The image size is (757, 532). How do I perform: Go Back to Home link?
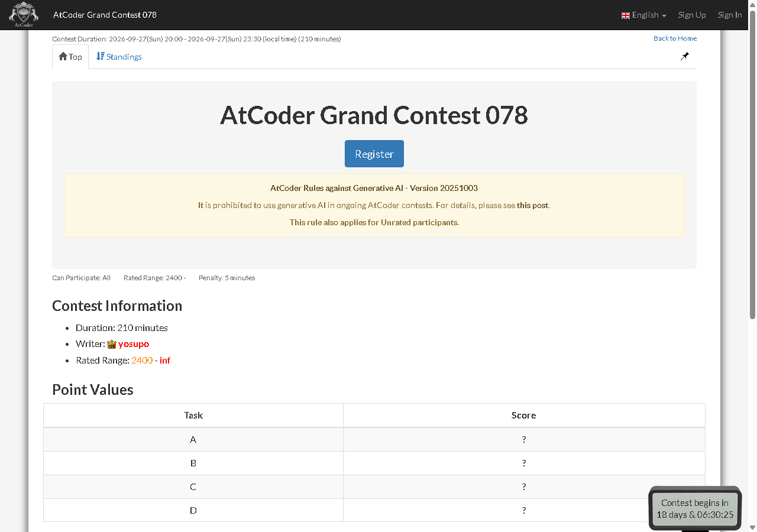tap(675, 38)
